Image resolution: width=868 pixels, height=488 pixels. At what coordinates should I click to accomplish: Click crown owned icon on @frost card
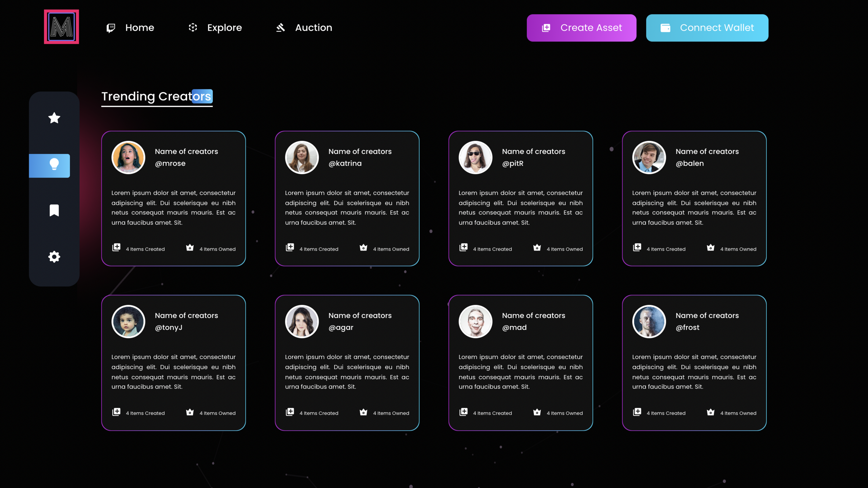point(710,412)
